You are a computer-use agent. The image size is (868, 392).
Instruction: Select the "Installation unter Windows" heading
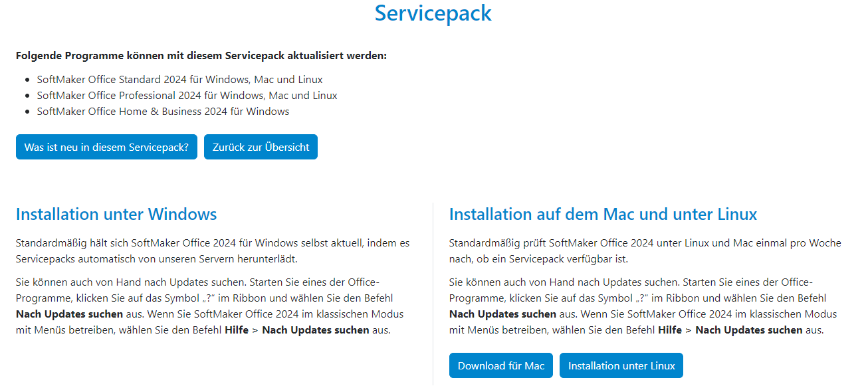[116, 214]
